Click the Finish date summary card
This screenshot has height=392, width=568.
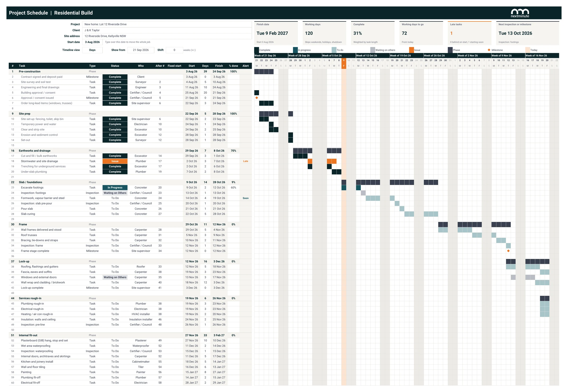276,33
